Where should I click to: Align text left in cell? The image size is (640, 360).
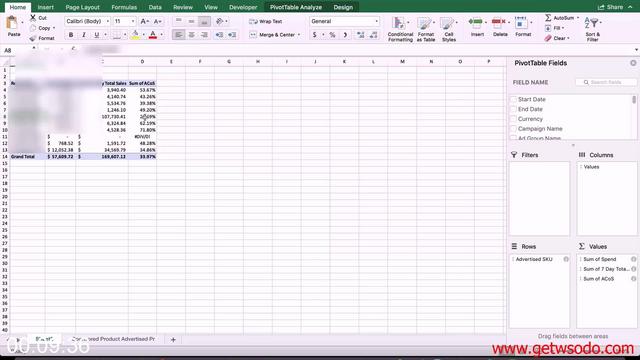coord(178,35)
